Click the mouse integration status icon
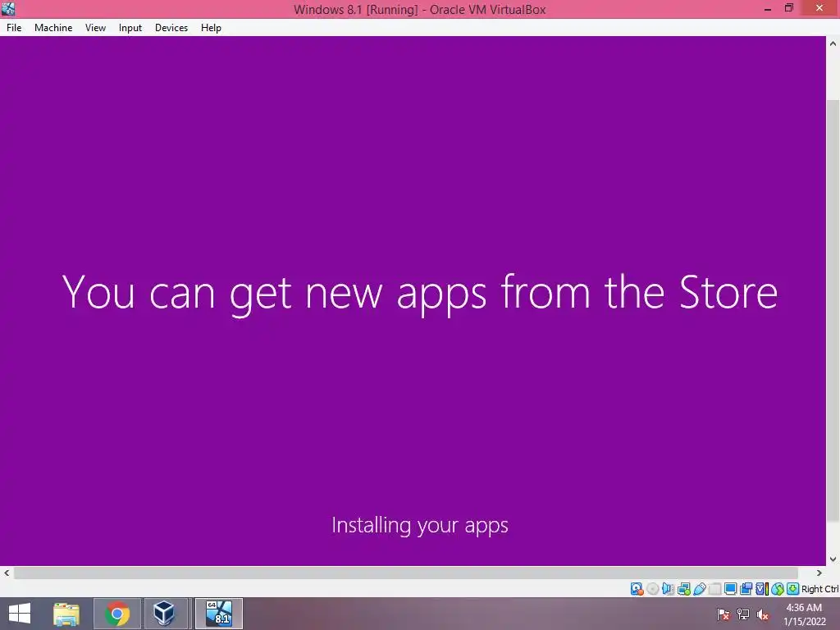Image resolution: width=840 pixels, height=630 pixels. (x=778, y=589)
